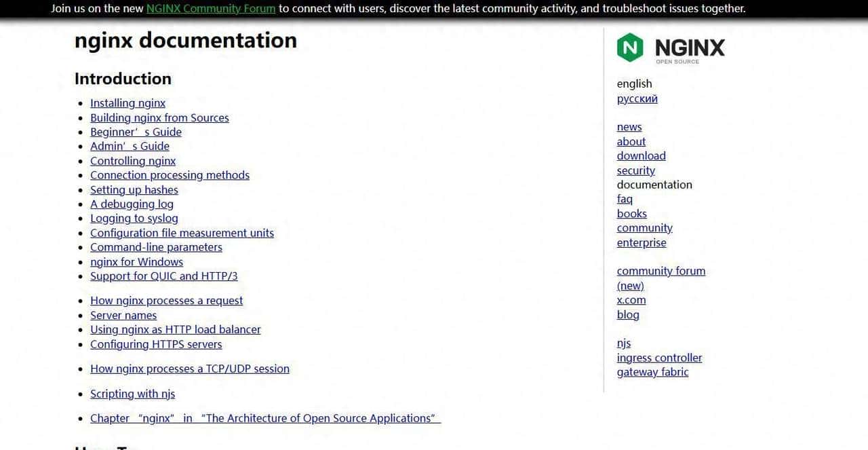
Task: Open Scripting with njs page
Action: (x=132, y=394)
